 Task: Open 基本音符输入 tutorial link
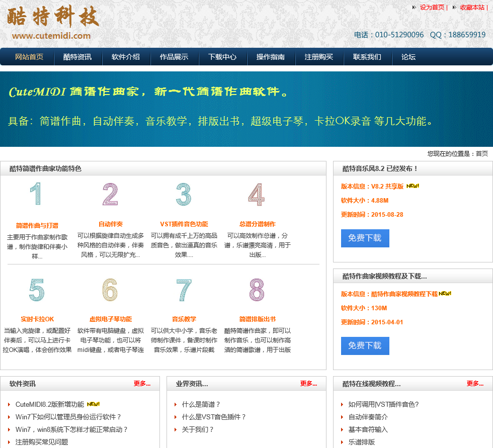click(368, 429)
